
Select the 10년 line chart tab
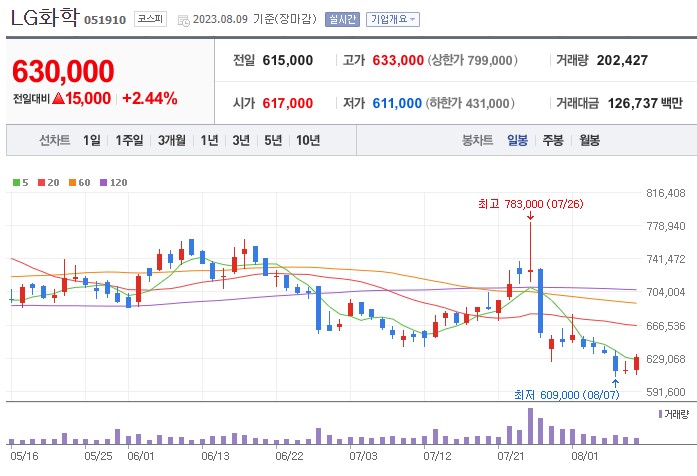(x=308, y=140)
